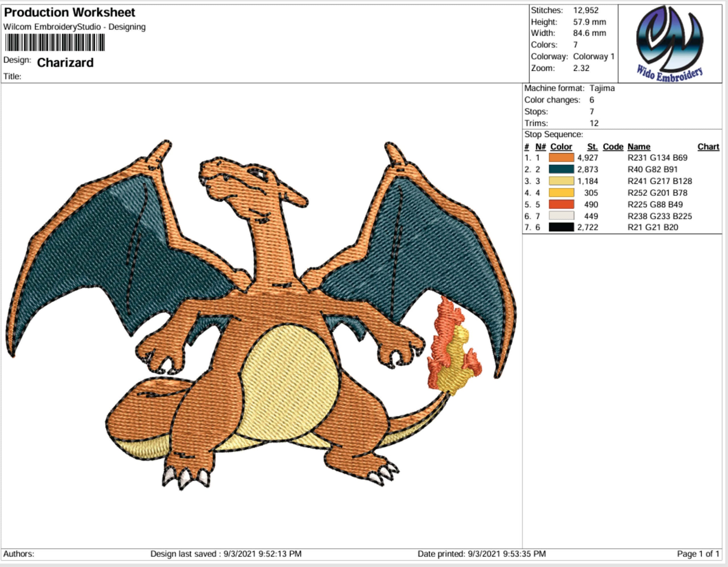Click the colorway value "Colorway 1"

pyautogui.click(x=594, y=56)
